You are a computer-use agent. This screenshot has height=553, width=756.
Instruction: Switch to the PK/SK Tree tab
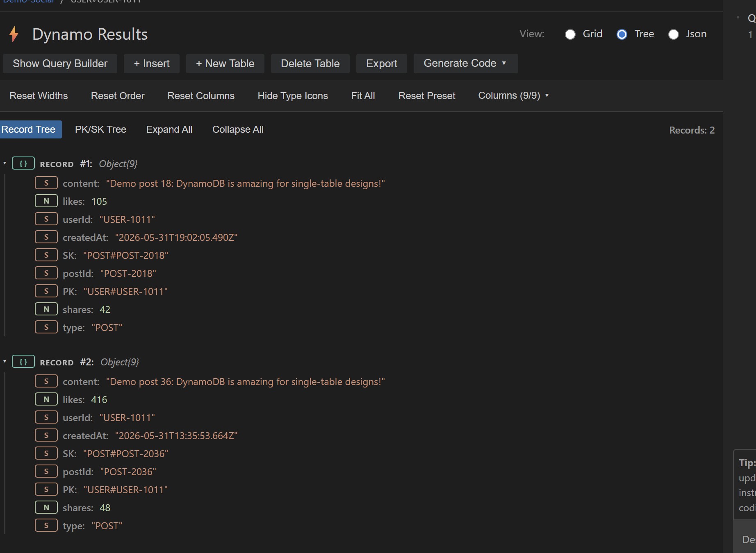(x=100, y=129)
